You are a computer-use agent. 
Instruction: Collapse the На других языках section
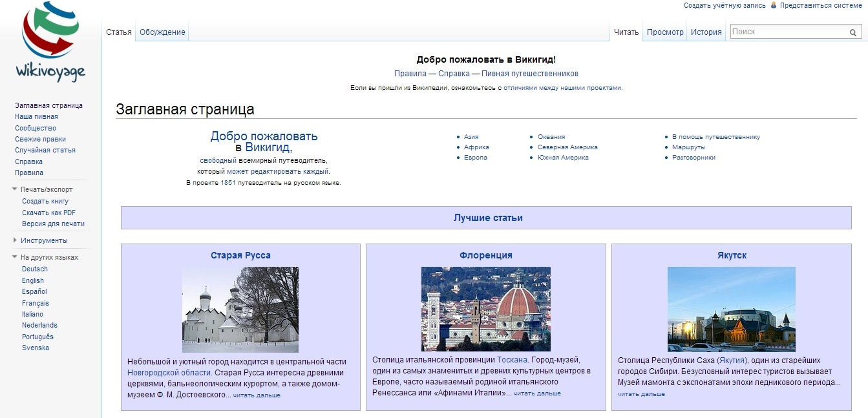click(15, 257)
